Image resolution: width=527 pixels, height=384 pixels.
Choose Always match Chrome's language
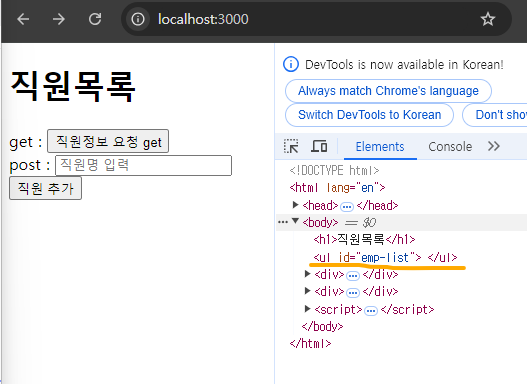(388, 91)
